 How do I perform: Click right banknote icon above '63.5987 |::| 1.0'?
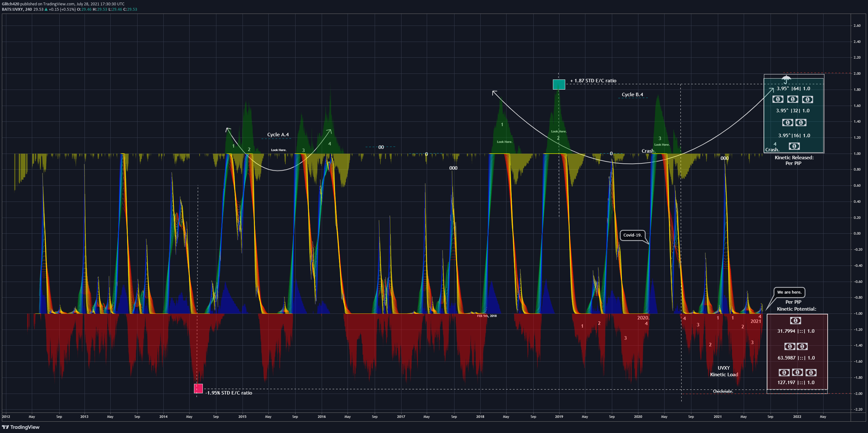(802, 346)
